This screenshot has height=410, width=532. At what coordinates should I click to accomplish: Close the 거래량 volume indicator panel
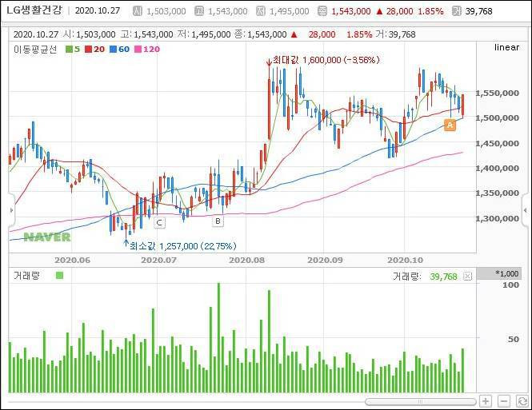click(x=467, y=277)
